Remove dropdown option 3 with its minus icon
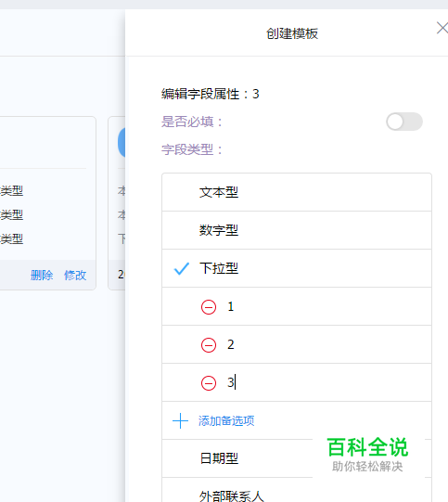Viewport: 448px width, 502px height. pos(209,383)
